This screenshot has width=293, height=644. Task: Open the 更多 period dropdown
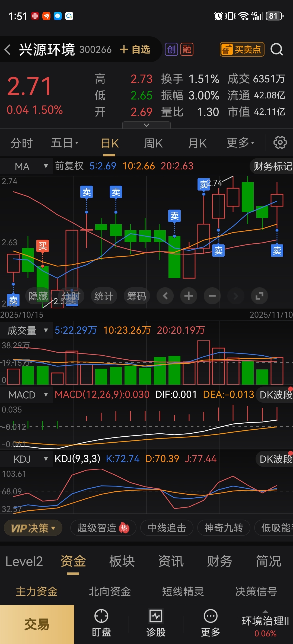point(241,143)
